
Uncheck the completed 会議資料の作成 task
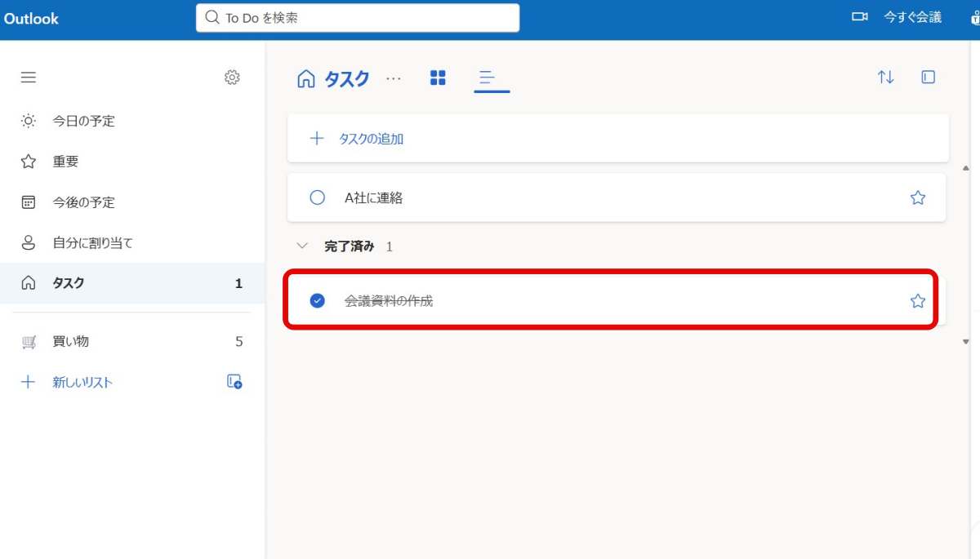click(317, 300)
